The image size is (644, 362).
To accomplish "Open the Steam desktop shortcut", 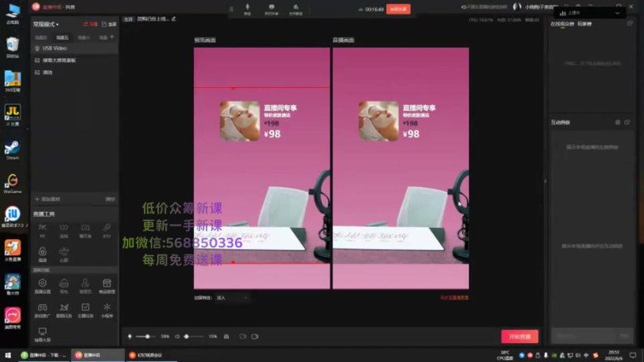I will (x=12, y=150).
